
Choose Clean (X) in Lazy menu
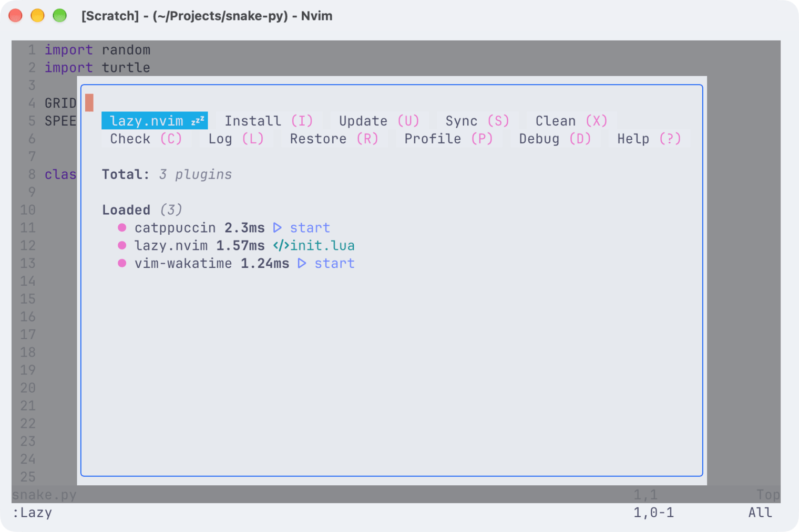(571, 121)
